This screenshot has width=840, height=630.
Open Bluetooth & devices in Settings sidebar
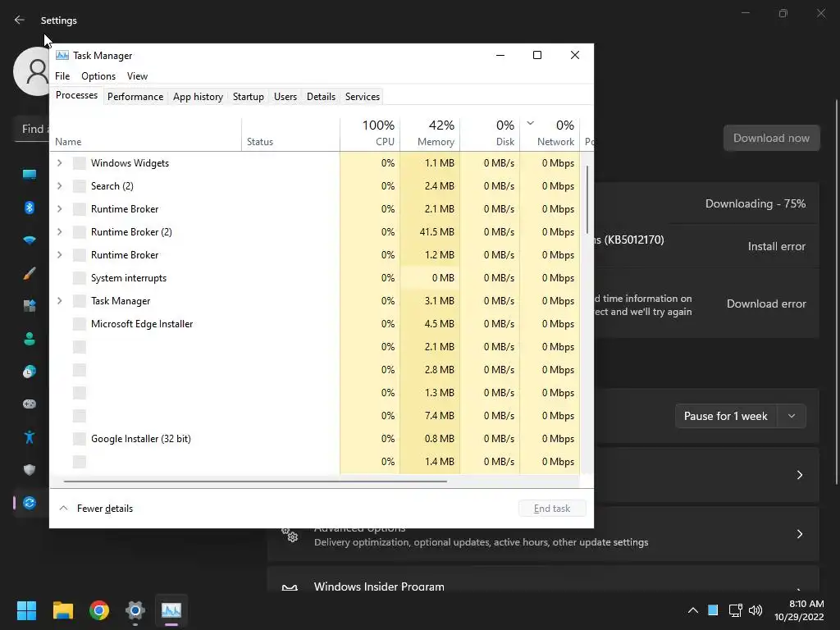[30, 208]
